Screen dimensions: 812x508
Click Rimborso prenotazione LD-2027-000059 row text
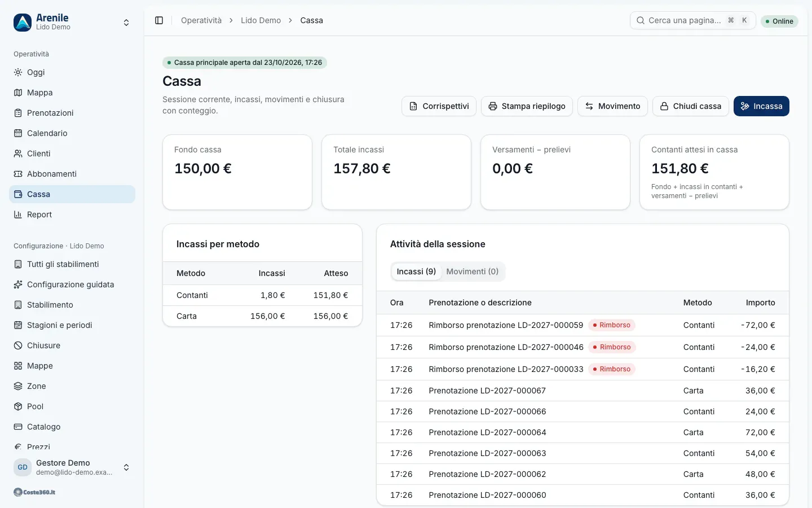pyautogui.click(x=506, y=325)
